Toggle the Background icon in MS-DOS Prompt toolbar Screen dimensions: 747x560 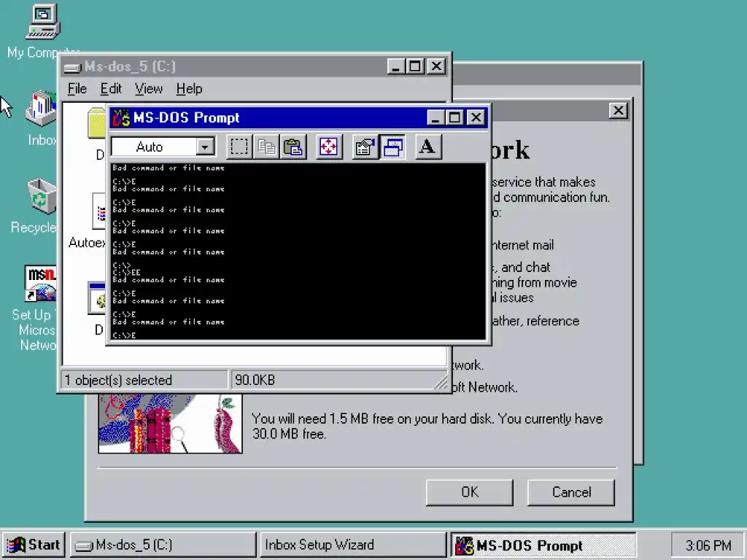pyautogui.click(x=392, y=147)
